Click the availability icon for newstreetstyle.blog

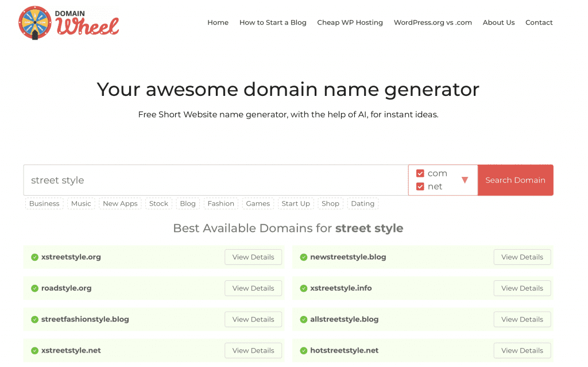[x=303, y=257]
